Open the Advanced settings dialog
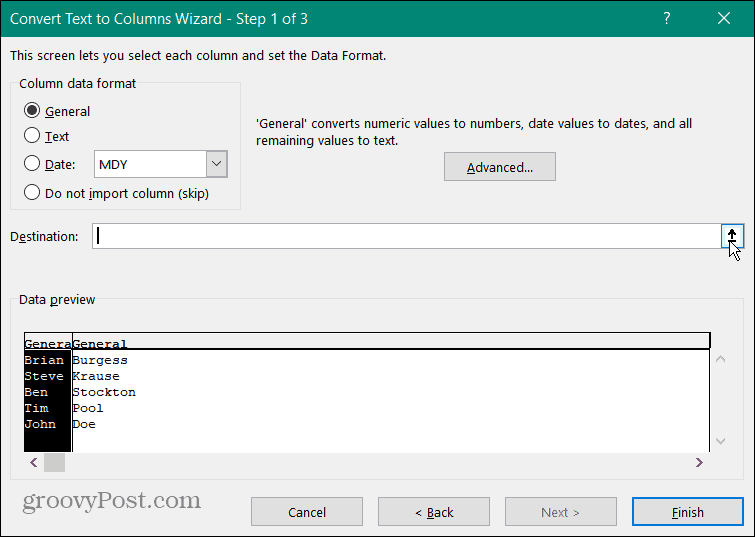 coord(500,167)
